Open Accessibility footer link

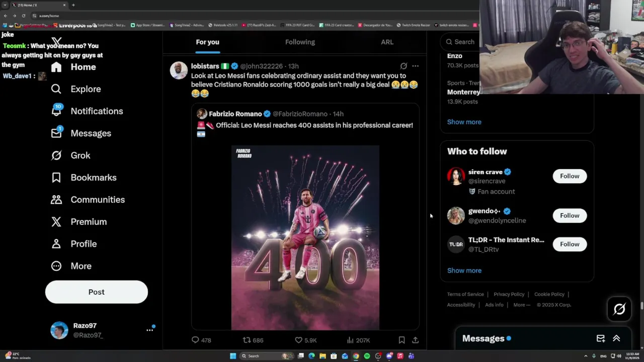[461, 305]
